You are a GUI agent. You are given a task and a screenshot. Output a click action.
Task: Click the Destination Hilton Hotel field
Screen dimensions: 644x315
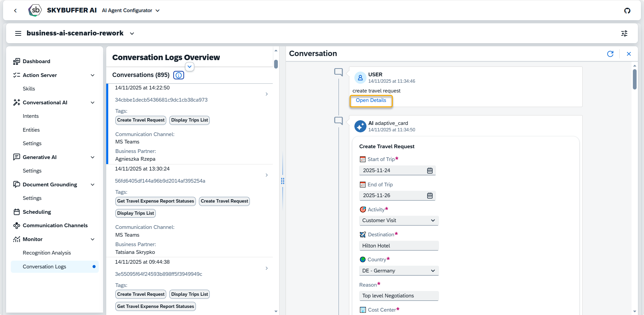click(x=399, y=246)
